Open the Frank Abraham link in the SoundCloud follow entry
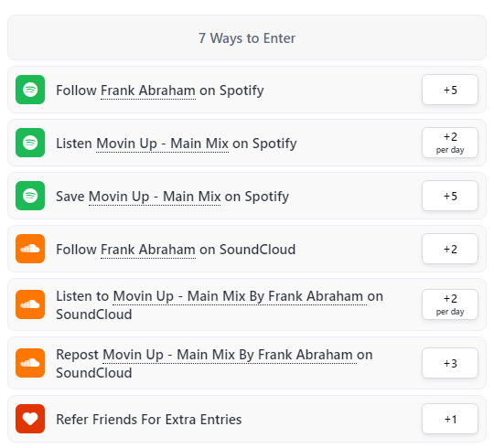Image resolution: width=494 pixels, height=448 pixels. [x=148, y=250]
